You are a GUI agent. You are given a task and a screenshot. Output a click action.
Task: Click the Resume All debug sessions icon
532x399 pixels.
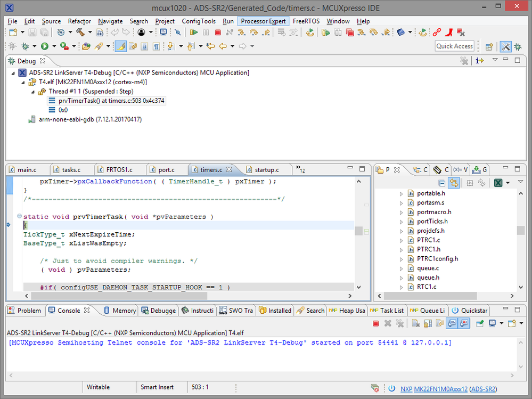[x=326, y=32]
